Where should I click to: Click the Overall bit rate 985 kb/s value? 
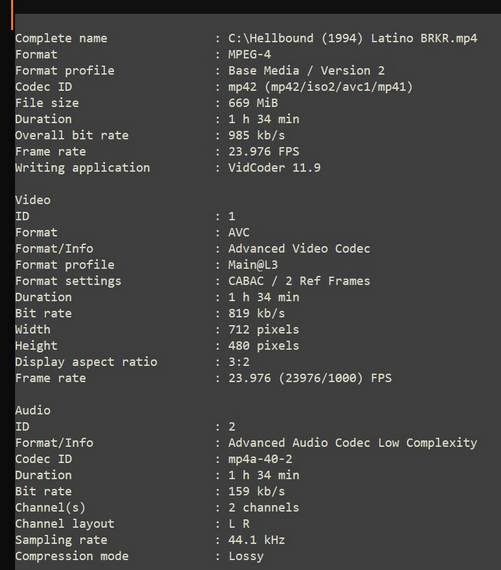pyautogui.click(x=256, y=135)
